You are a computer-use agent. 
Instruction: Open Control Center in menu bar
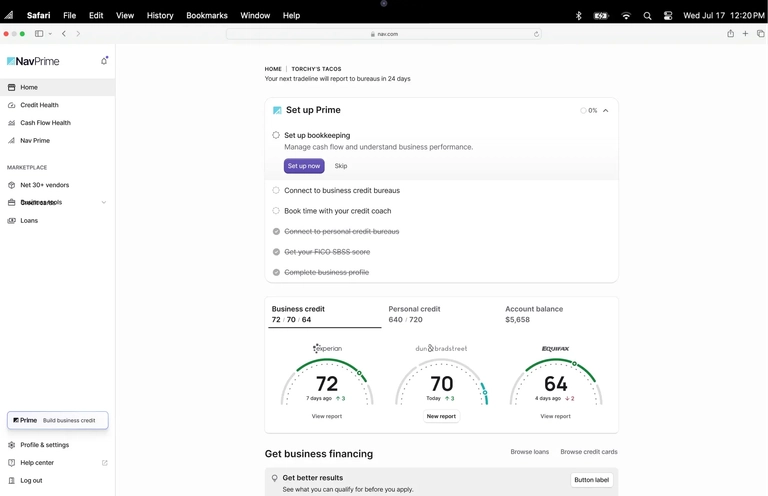[668, 16]
